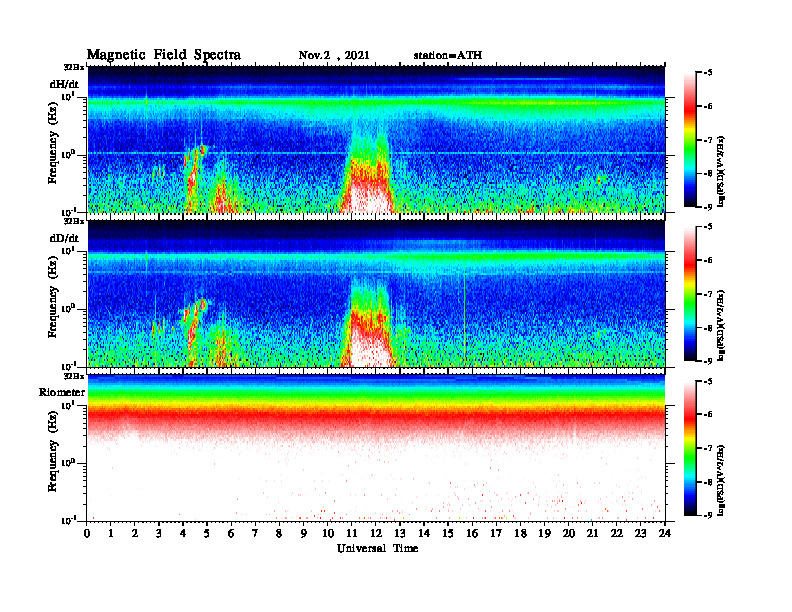The image size is (792, 612).
Task: Click the "-7" tick on the dD/dt color bar
Action: 708,294
